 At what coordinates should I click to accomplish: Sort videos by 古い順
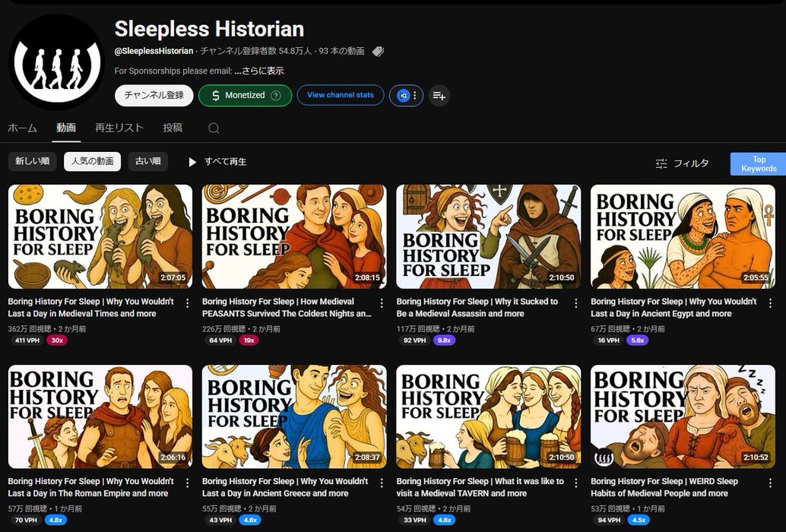tap(148, 161)
